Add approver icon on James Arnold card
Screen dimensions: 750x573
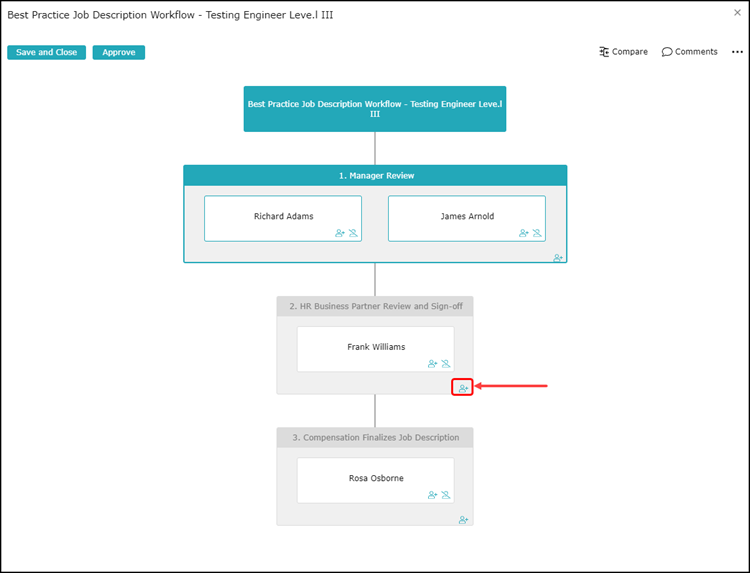tap(524, 233)
